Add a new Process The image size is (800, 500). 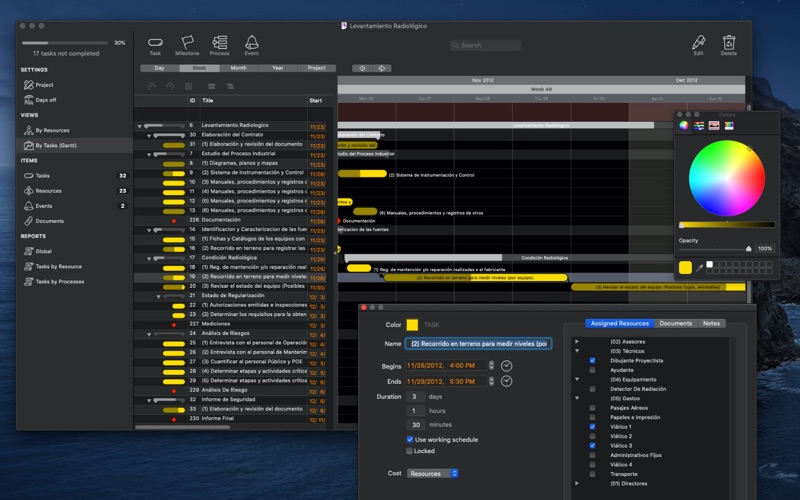(219, 45)
